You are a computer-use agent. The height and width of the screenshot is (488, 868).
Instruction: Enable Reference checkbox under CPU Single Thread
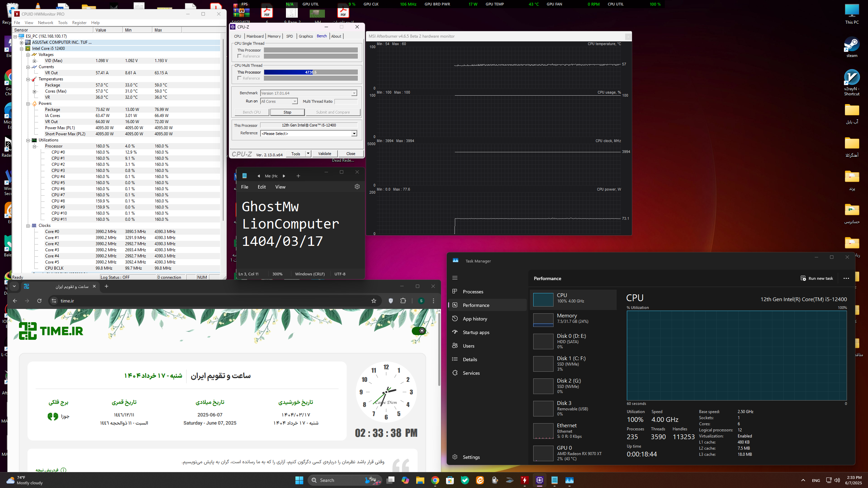(240, 56)
